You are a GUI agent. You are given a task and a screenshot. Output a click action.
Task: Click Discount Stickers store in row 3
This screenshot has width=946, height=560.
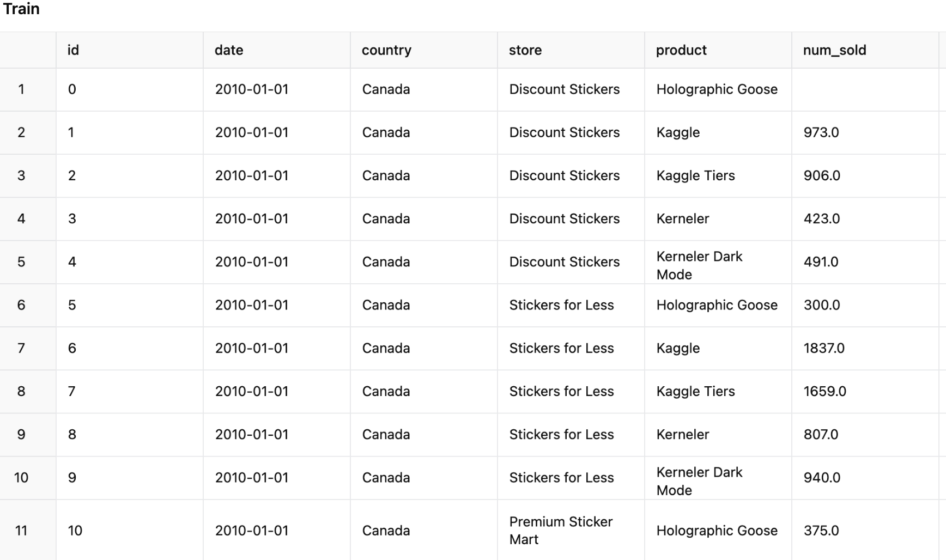click(564, 175)
